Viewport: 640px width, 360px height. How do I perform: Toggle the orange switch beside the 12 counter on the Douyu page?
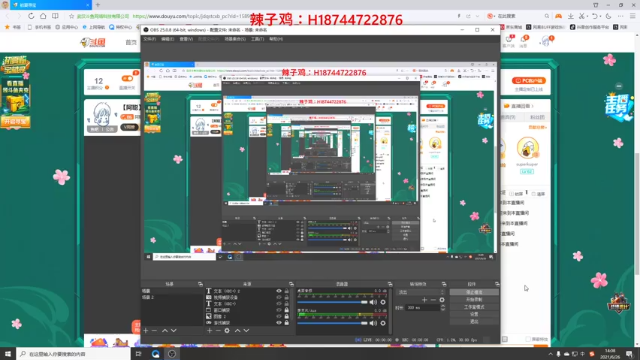coord(127,78)
